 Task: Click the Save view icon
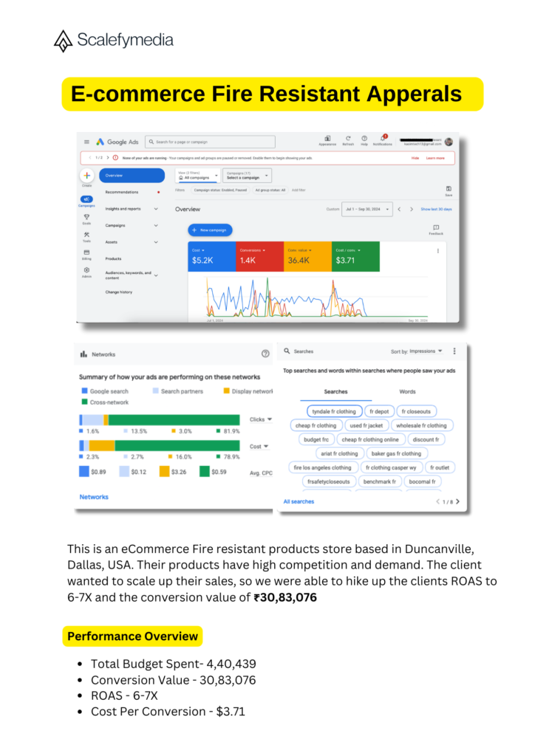click(x=449, y=189)
